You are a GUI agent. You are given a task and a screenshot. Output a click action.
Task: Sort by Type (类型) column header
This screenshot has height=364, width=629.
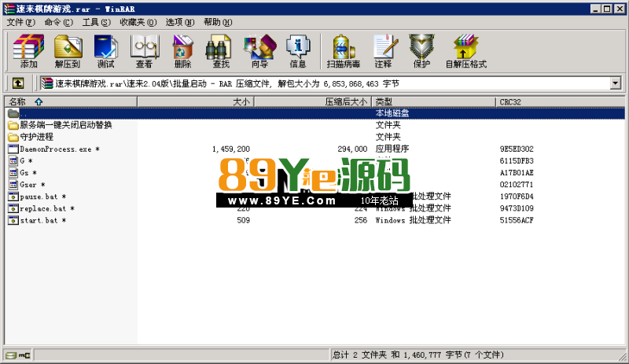click(434, 102)
